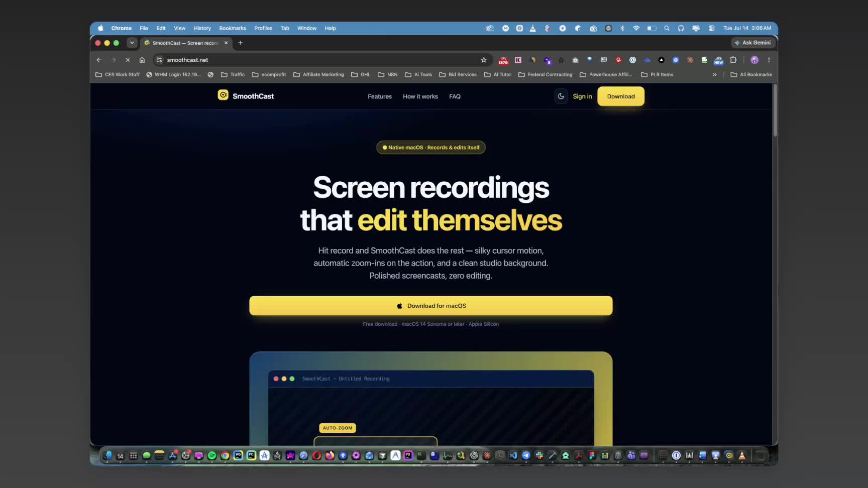The width and height of the screenshot is (868, 488).
Task: Open the Bookmarks menu
Action: (233, 28)
